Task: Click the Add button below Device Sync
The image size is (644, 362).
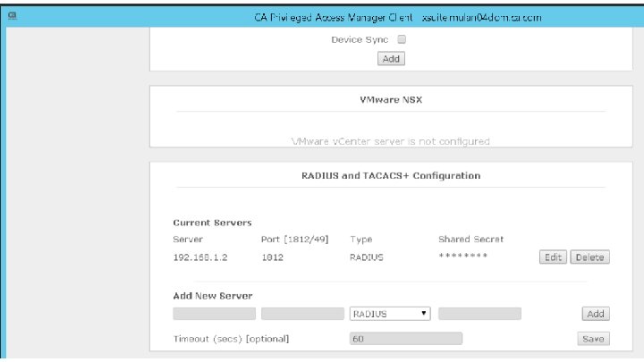Action: (x=391, y=59)
